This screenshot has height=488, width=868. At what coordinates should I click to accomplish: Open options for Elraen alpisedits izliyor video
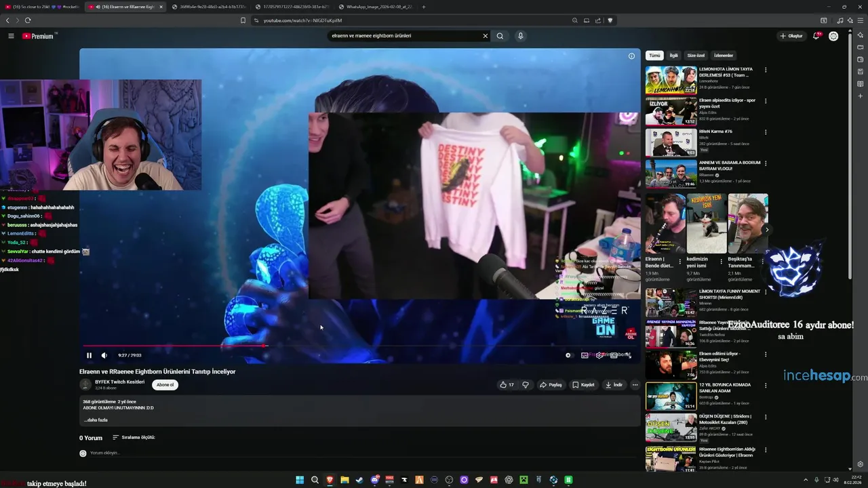point(766,101)
